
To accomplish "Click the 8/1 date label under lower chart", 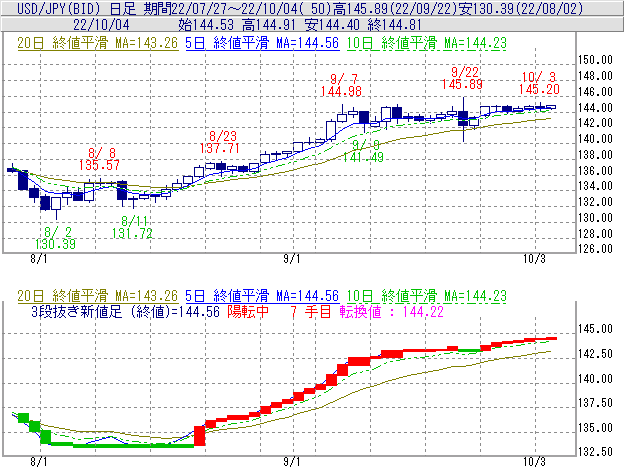I will tap(39, 462).
